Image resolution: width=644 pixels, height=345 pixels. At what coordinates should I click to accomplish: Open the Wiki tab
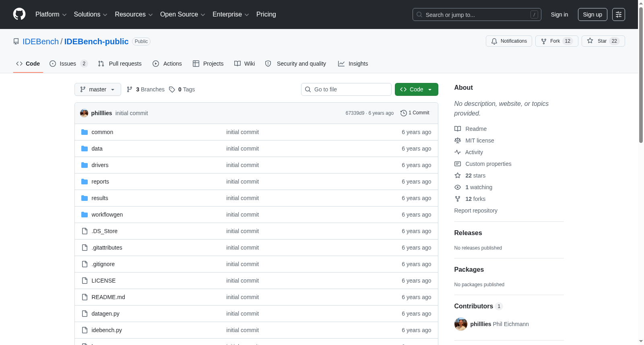(x=244, y=64)
